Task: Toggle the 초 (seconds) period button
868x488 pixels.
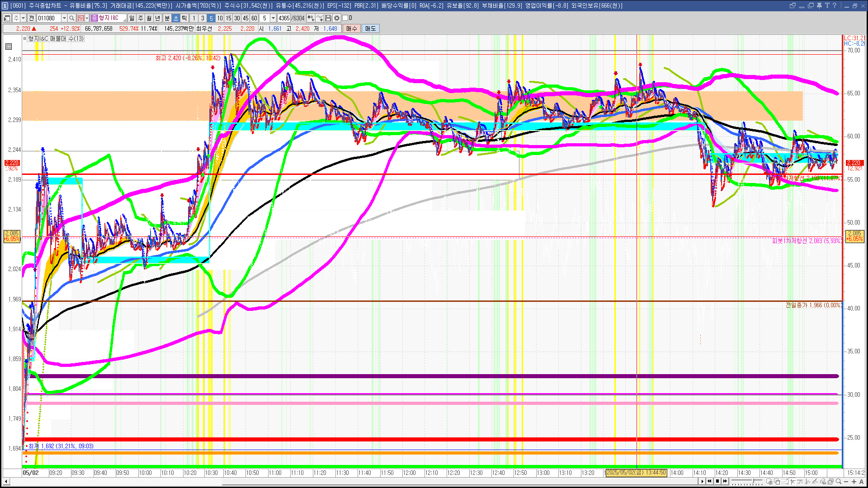Action: (x=176, y=18)
